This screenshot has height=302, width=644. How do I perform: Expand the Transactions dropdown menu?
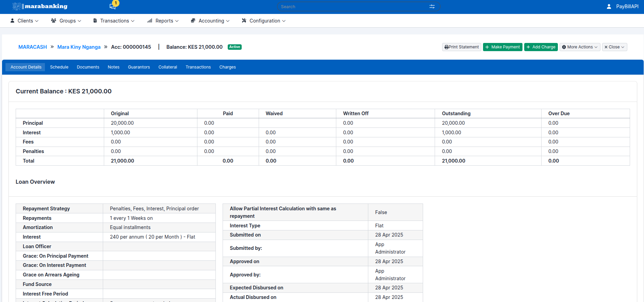tap(114, 21)
